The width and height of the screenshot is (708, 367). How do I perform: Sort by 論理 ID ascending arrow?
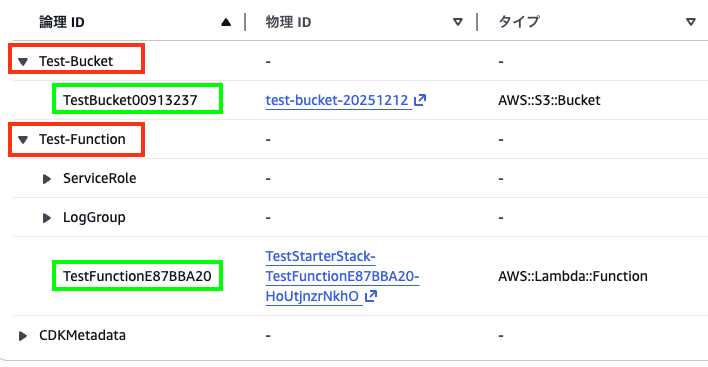(x=226, y=22)
